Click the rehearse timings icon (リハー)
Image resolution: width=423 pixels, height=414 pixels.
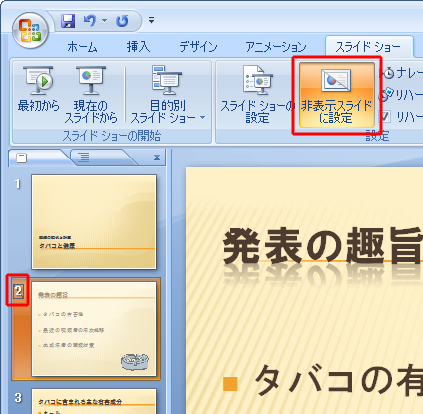pyautogui.click(x=387, y=95)
